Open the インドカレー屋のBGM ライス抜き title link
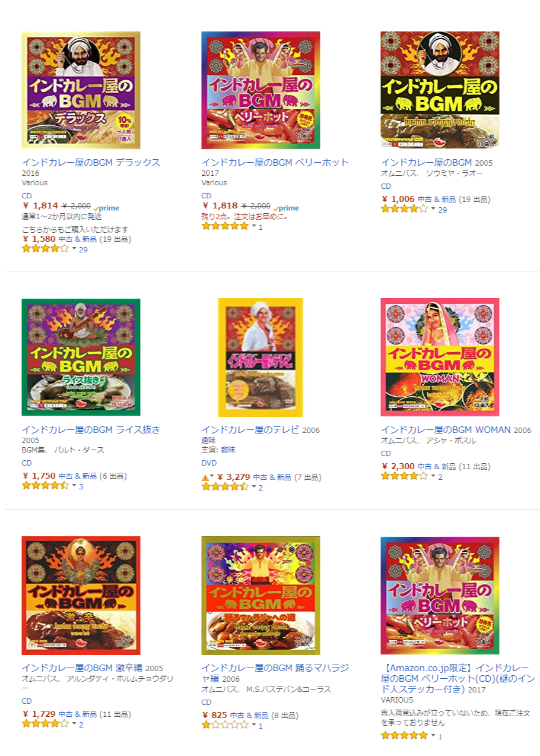Image resolution: width=540 pixels, height=756 pixels. click(x=91, y=430)
